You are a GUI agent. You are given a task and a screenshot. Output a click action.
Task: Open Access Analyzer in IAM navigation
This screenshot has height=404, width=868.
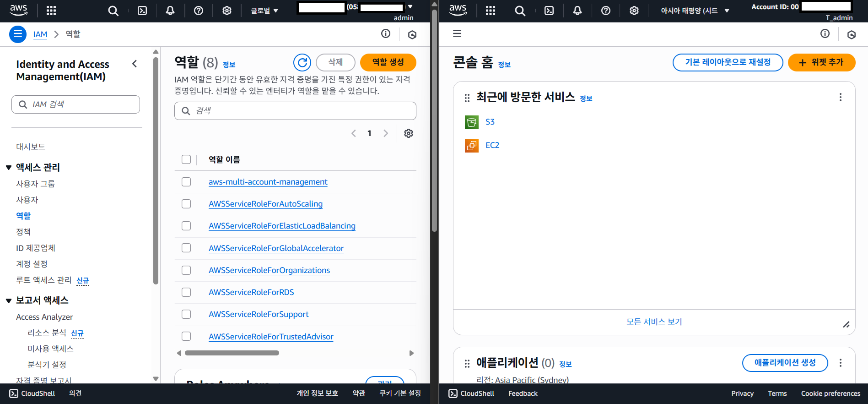[x=44, y=317]
